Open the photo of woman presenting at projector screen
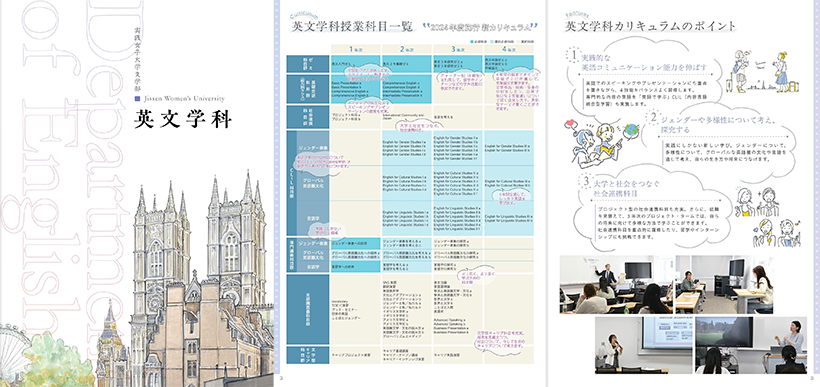Viewport: 820px width, 387px height. (x=643, y=345)
